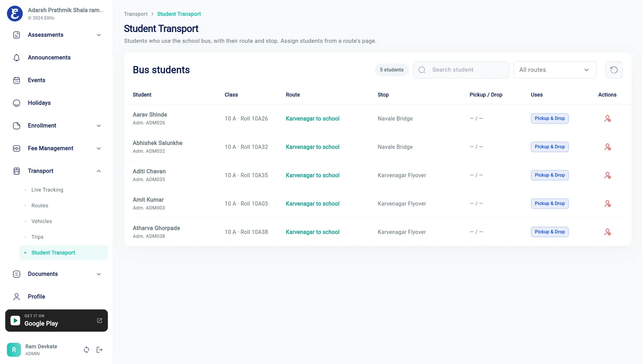Remove Aarav Shinde from transport
Screen dimensions: 642x364
(x=607, y=119)
